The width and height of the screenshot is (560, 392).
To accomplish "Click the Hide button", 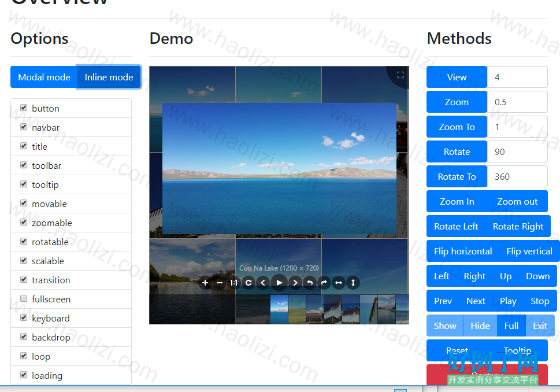I will 480,326.
